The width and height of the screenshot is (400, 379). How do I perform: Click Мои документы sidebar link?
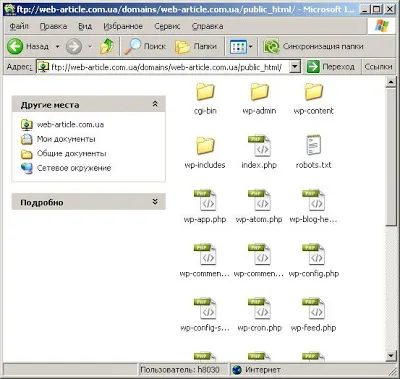pyautogui.click(x=66, y=139)
